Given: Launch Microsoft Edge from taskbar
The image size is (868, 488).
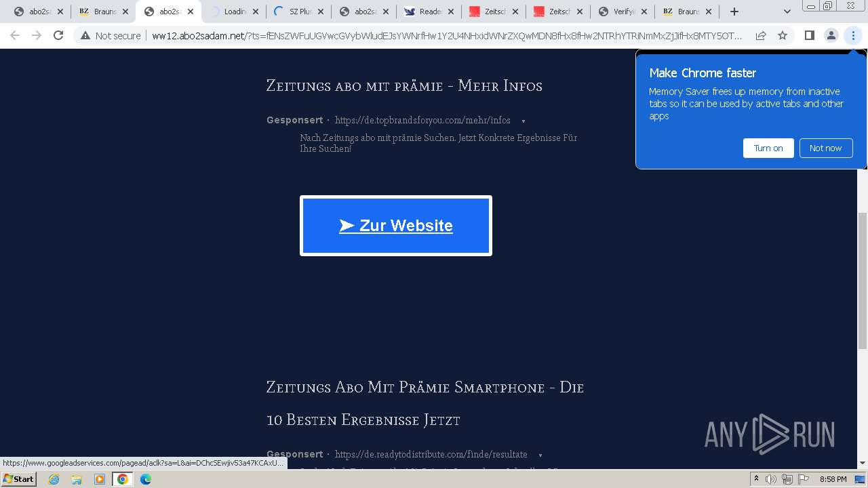Looking at the screenshot, I should pyautogui.click(x=146, y=479).
